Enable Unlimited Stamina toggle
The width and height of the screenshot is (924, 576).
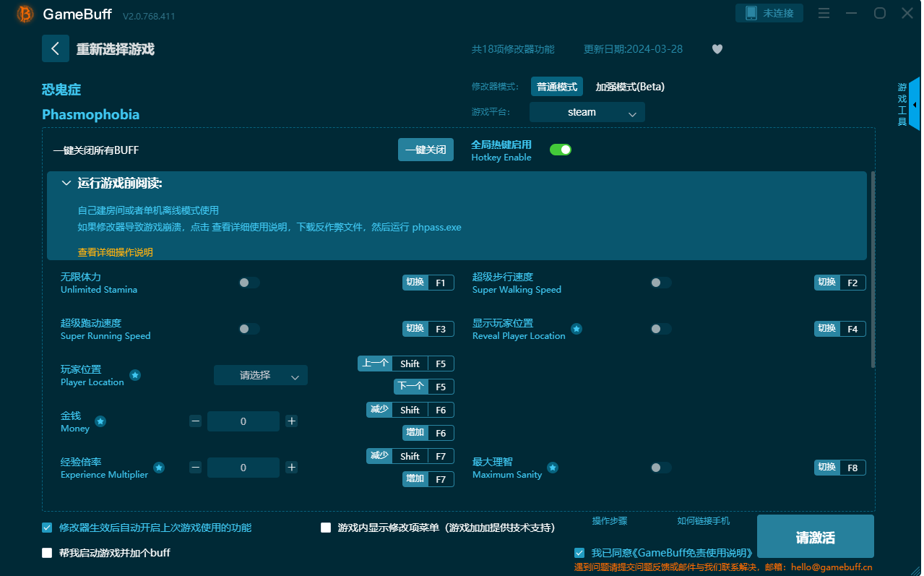[249, 283]
